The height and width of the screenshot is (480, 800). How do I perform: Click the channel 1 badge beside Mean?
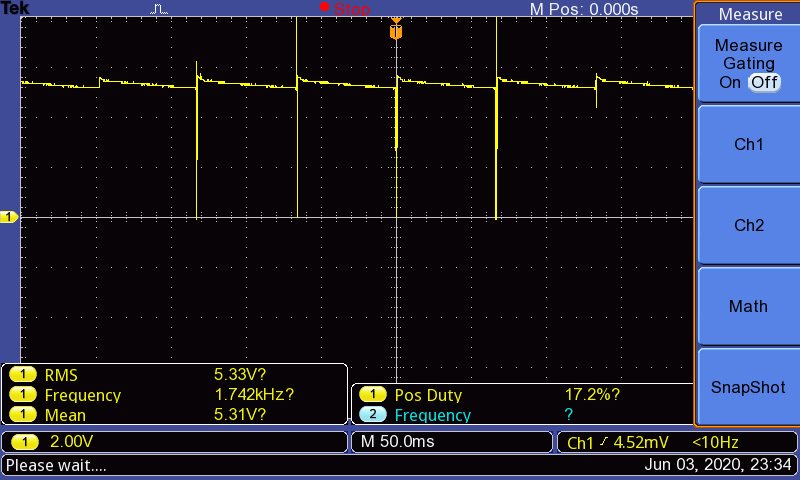point(23,414)
